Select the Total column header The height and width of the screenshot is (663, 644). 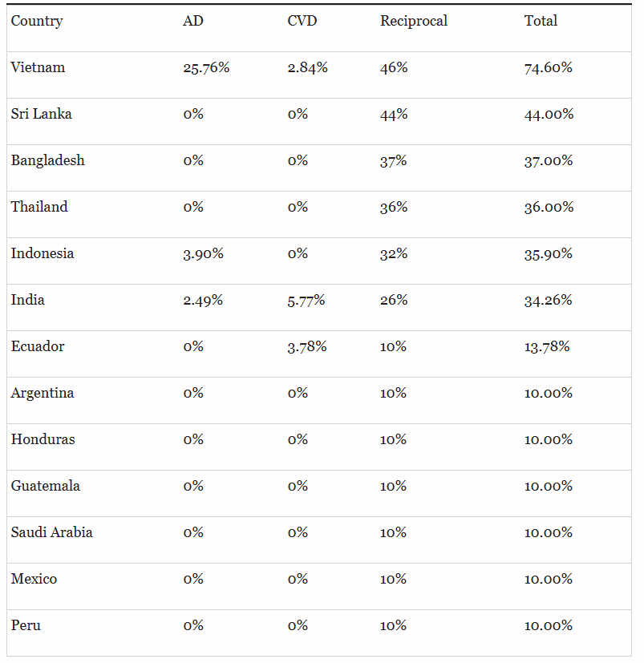pos(541,21)
